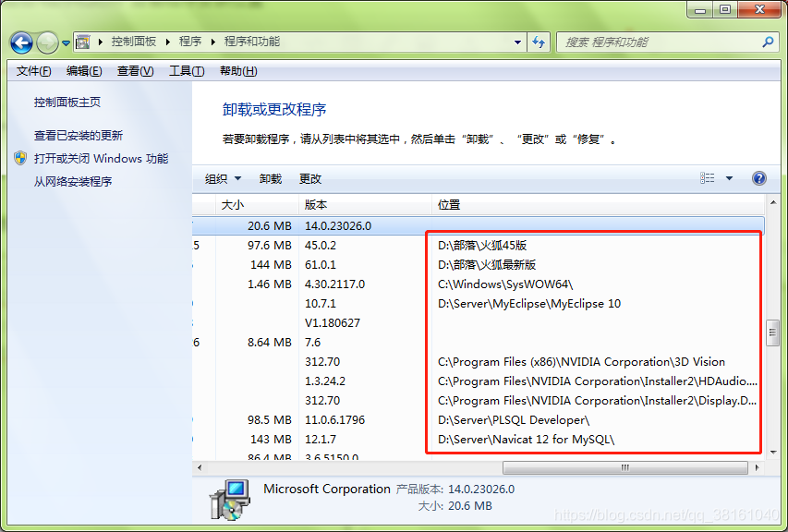Image resolution: width=788 pixels, height=532 pixels.
Task: Open the 组织 dropdown
Action: coord(224,179)
